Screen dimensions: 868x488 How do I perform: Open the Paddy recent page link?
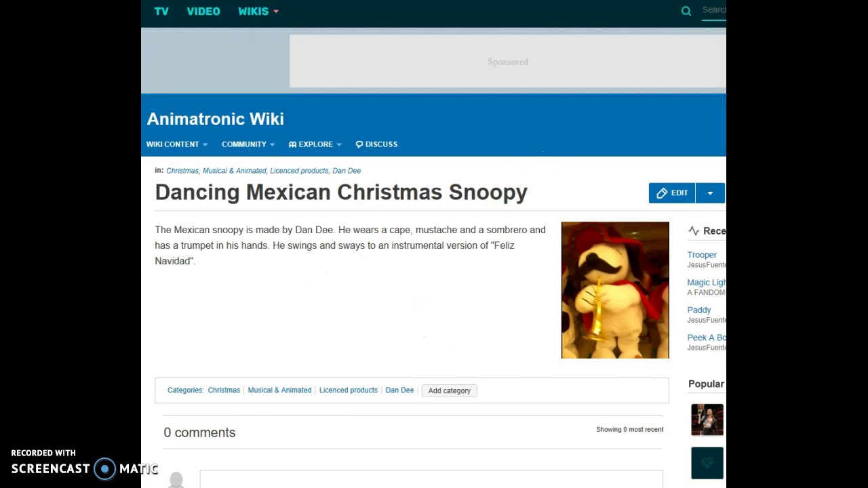(x=699, y=310)
